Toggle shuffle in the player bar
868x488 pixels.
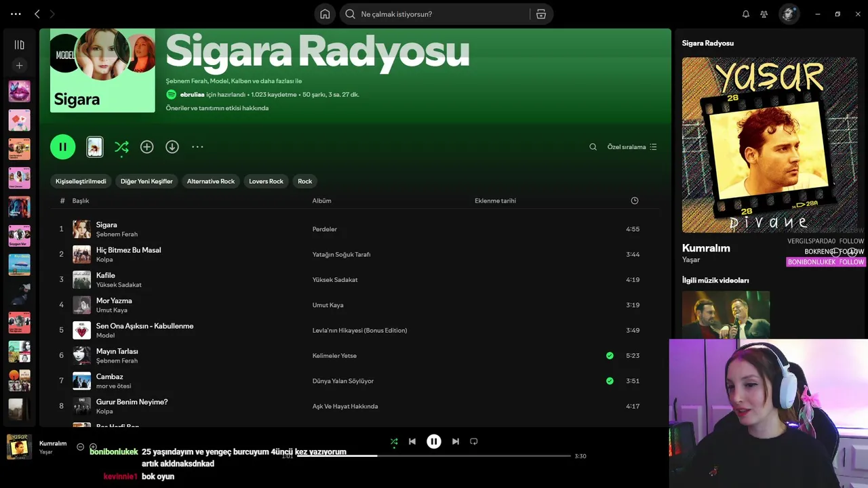394,441
